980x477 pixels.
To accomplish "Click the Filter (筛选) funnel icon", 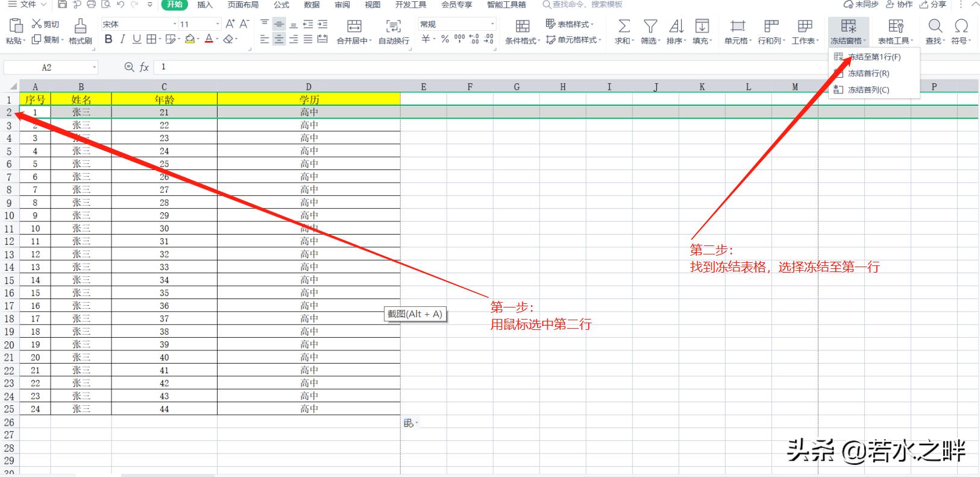I will pyautogui.click(x=650, y=26).
